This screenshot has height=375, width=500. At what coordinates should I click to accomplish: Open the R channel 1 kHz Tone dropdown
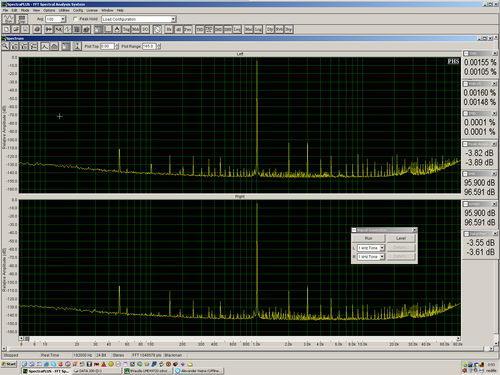tap(382, 256)
